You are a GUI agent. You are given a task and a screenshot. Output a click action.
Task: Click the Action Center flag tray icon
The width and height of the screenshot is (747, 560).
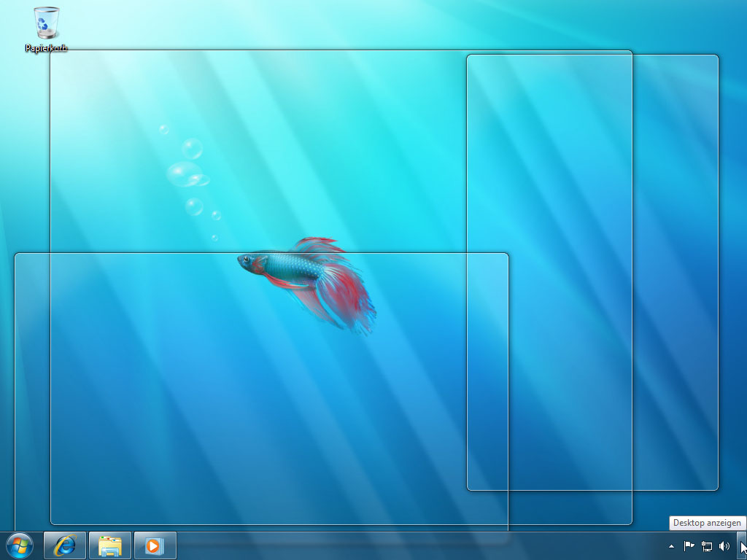coord(689,545)
